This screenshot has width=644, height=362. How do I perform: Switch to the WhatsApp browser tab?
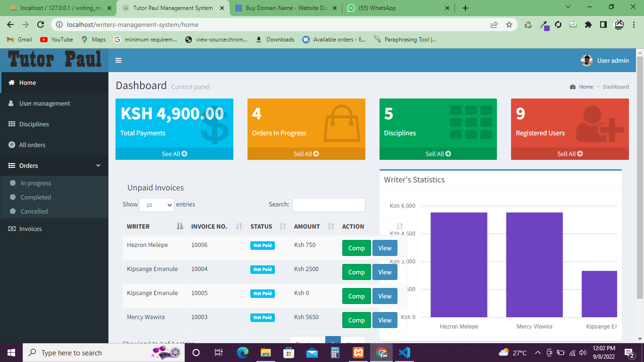click(398, 8)
